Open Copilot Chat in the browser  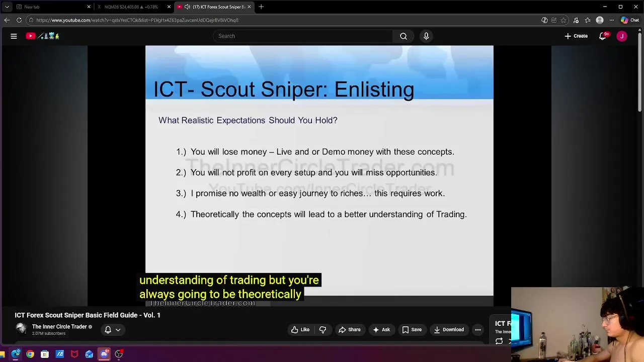629,20
